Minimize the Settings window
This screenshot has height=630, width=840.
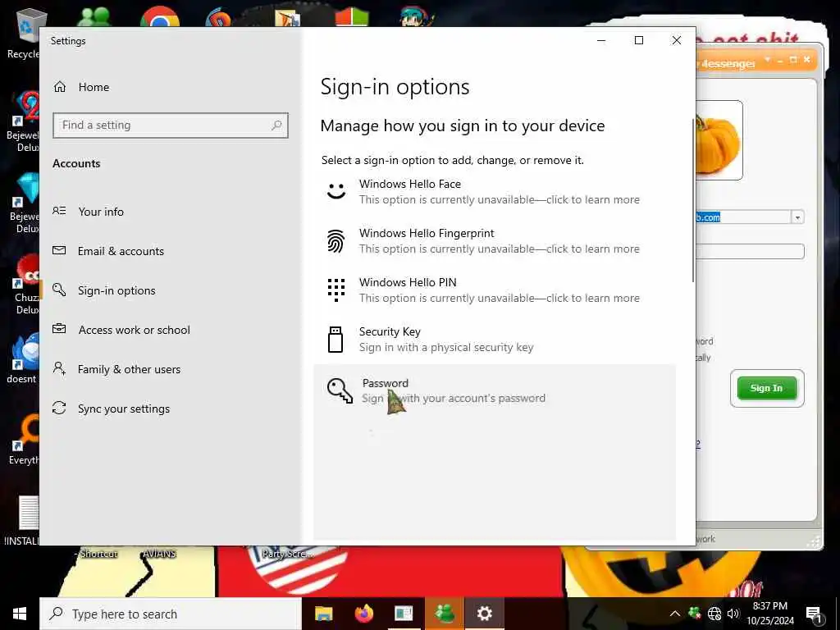tap(601, 41)
